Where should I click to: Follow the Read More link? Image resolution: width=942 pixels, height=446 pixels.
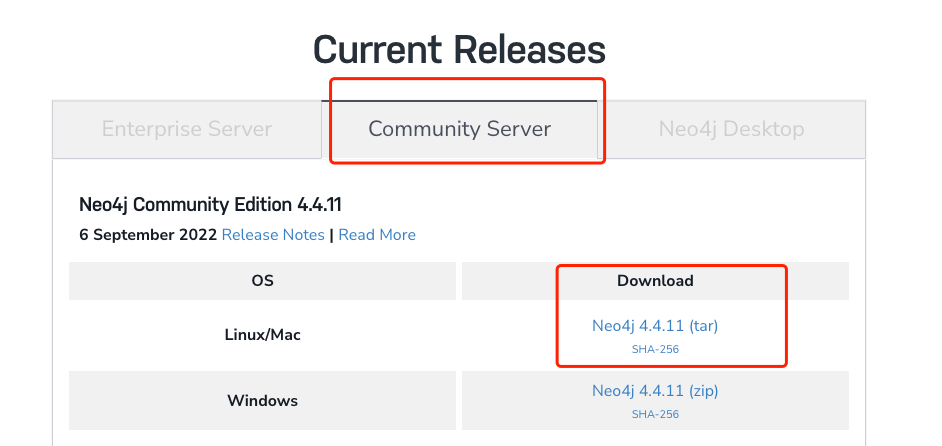[x=377, y=234]
